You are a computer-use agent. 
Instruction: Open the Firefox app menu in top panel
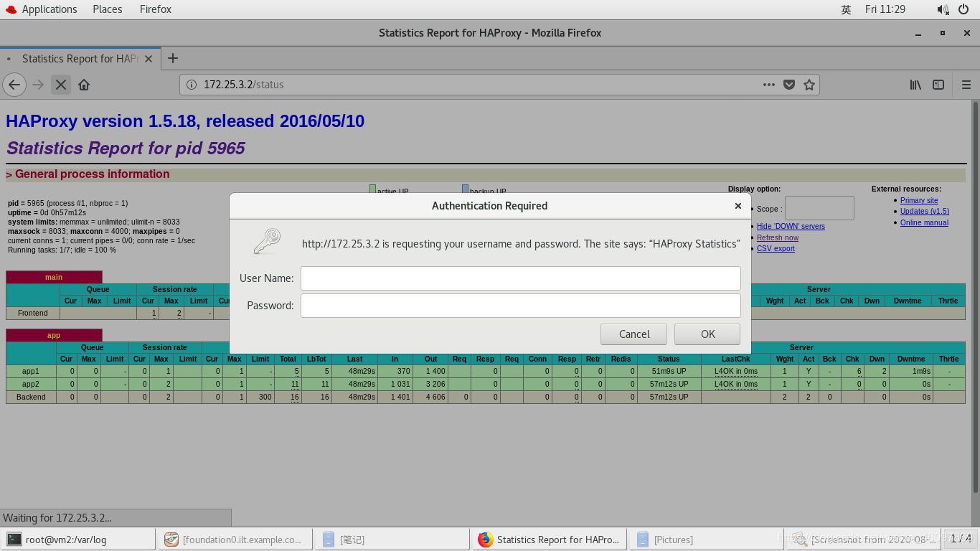pyautogui.click(x=156, y=9)
